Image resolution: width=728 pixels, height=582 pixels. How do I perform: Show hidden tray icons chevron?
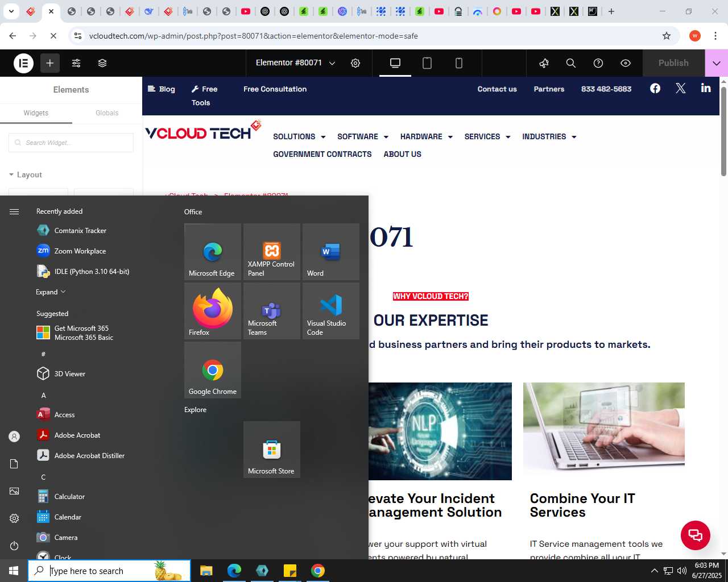654,571
